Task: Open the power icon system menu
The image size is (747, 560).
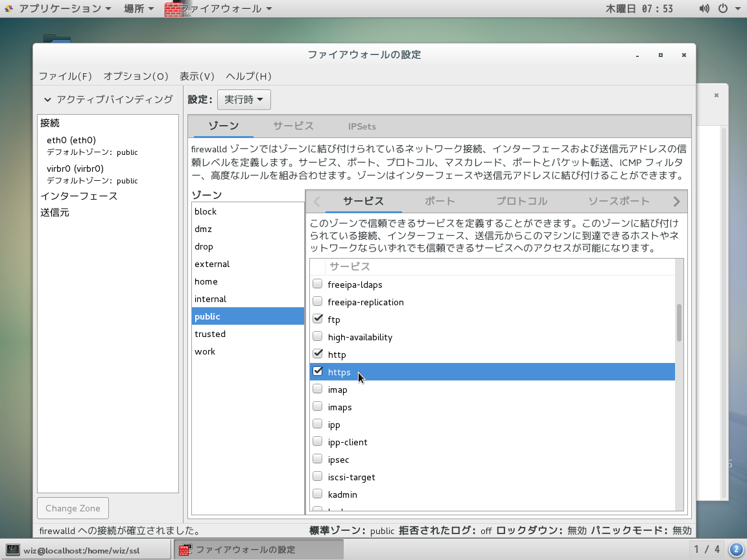Action: click(723, 8)
